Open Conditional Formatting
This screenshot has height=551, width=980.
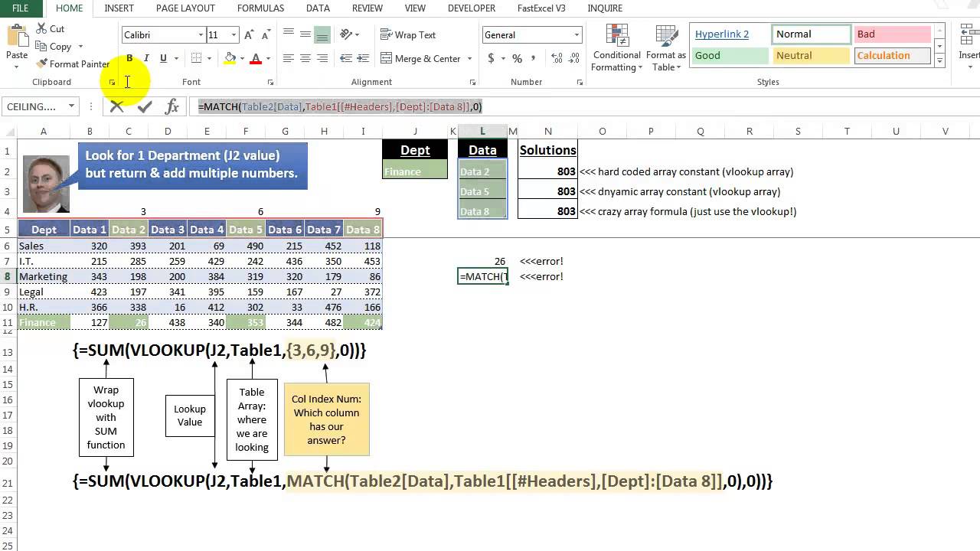coord(616,47)
